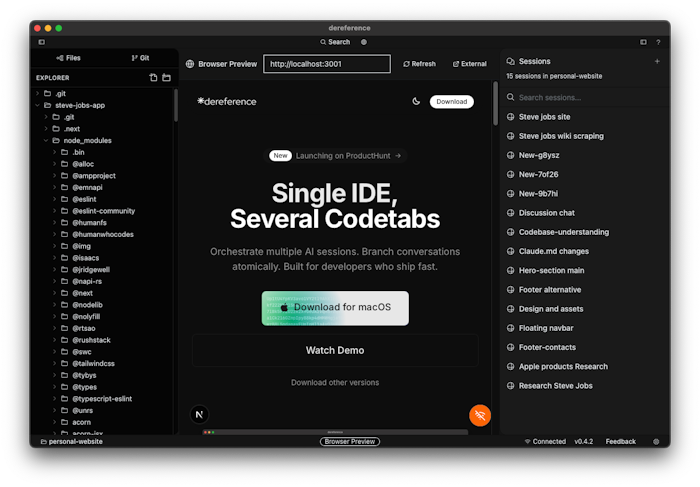Click the Steve jobs site session icon
Screen dimensions: 700x487
511,117
